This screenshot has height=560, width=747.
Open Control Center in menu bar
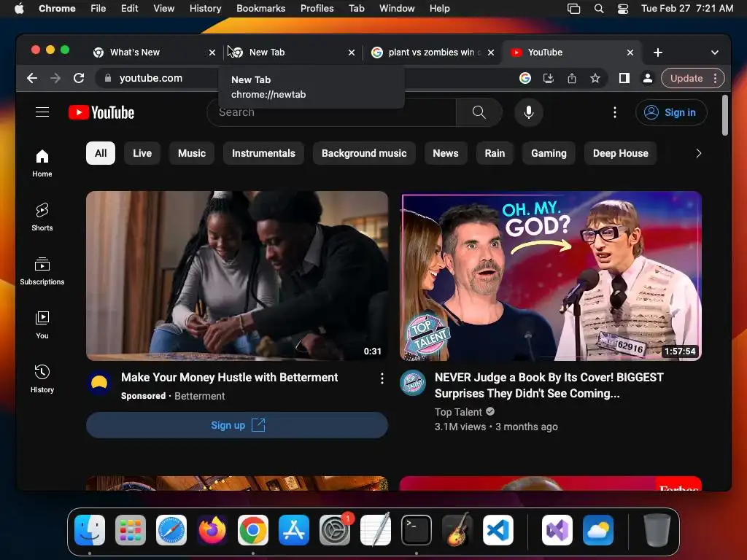pyautogui.click(x=623, y=9)
